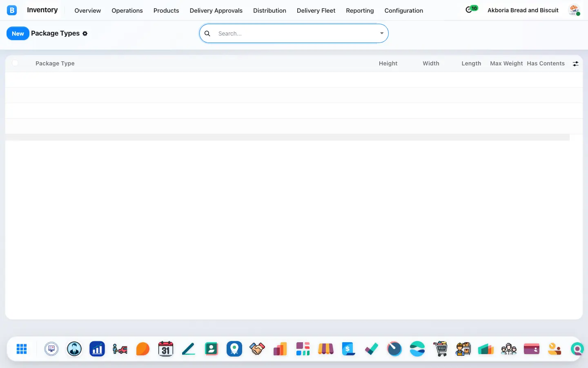Sort by the Has Contents column header
This screenshot has height=368, width=588.
(546, 63)
